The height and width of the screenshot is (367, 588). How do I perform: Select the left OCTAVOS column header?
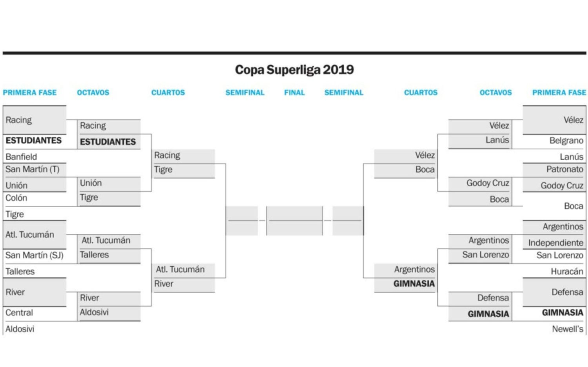[x=93, y=92]
